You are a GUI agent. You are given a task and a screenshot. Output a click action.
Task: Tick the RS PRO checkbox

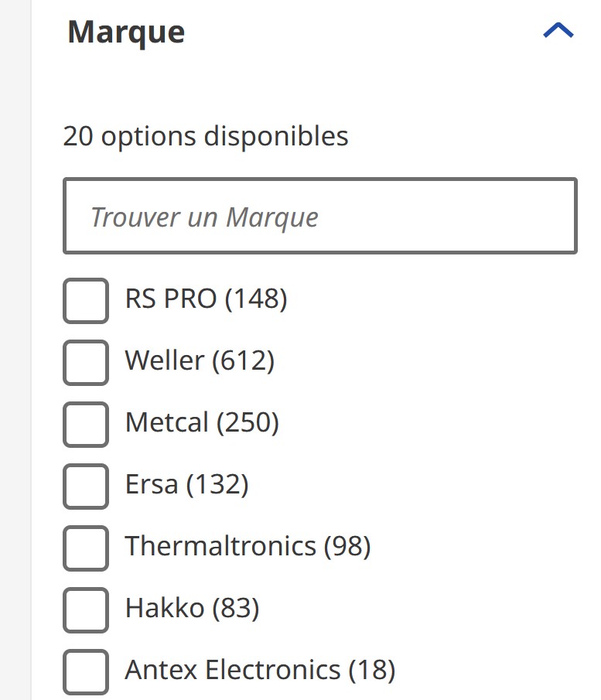point(85,300)
